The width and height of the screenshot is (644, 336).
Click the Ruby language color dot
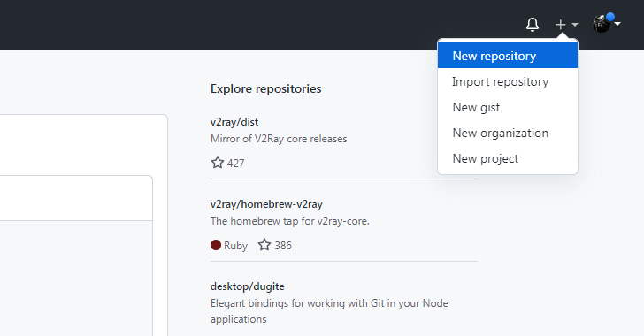click(216, 245)
